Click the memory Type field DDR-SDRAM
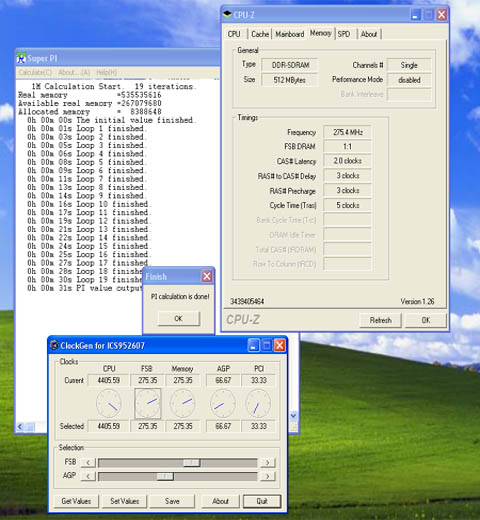480x520 pixels. point(290,65)
